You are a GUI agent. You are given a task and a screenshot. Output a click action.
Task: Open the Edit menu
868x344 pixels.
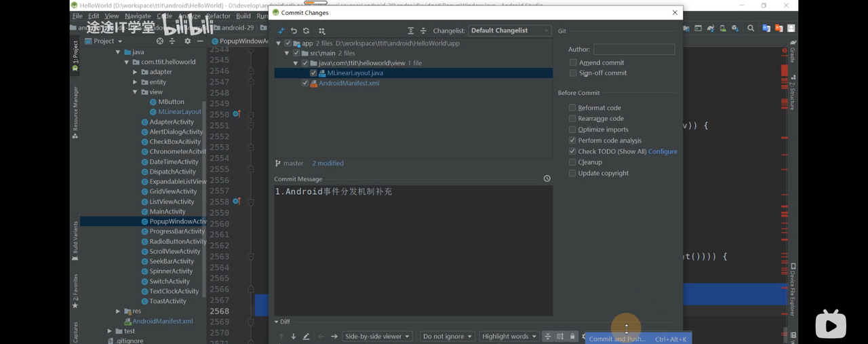tap(94, 16)
